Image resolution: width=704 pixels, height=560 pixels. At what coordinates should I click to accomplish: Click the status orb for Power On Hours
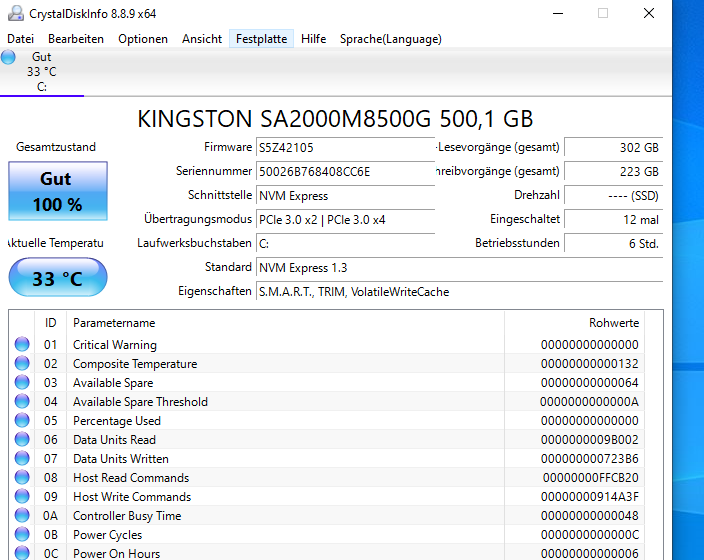(x=22, y=553)
